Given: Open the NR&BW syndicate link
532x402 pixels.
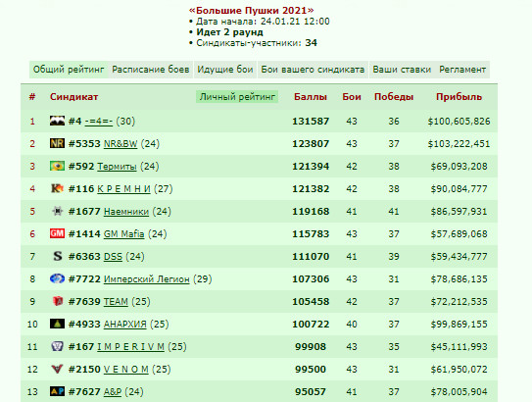Looking at the screenshot, I should pyautogui.click(x=121, y=143).
